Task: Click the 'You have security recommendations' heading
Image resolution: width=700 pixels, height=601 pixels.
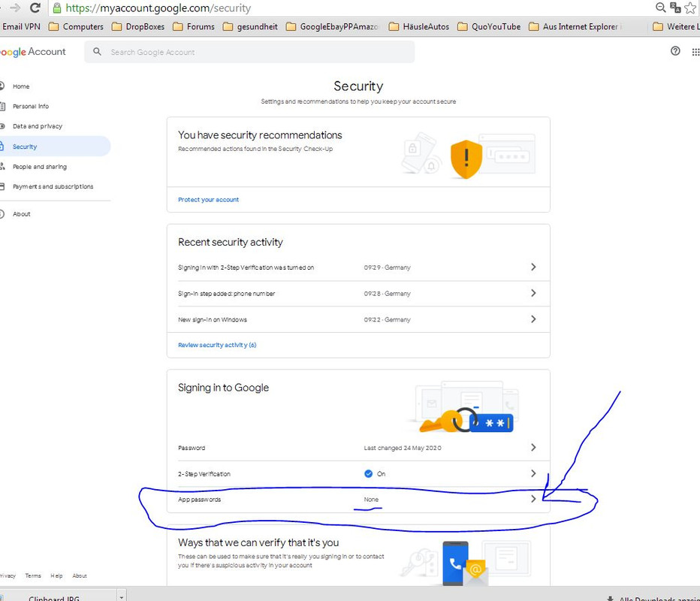Action: point(260,134)
